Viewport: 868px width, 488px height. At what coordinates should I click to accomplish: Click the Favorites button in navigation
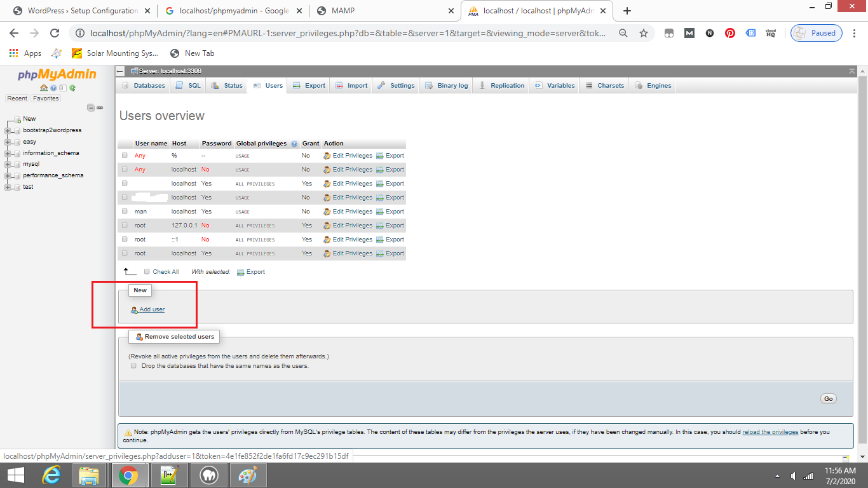[46, 98]
